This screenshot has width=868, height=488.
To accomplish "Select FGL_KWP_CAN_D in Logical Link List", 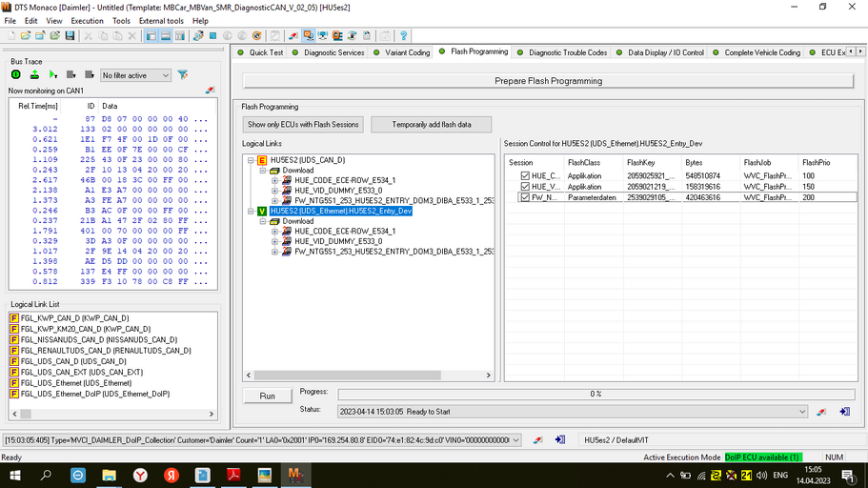I will tap(74, 318).
